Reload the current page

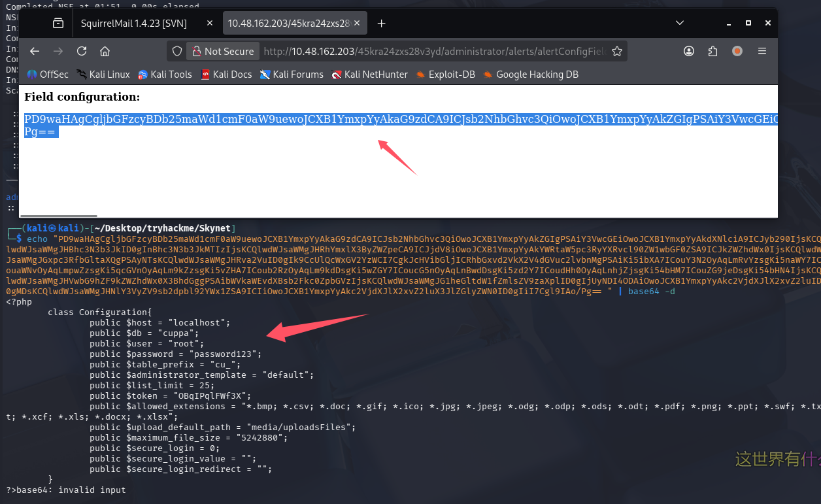pos(82,51)
